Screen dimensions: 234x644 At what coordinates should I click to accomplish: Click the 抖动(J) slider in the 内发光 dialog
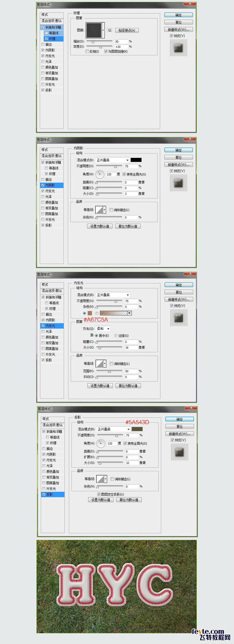coord(109,377)
